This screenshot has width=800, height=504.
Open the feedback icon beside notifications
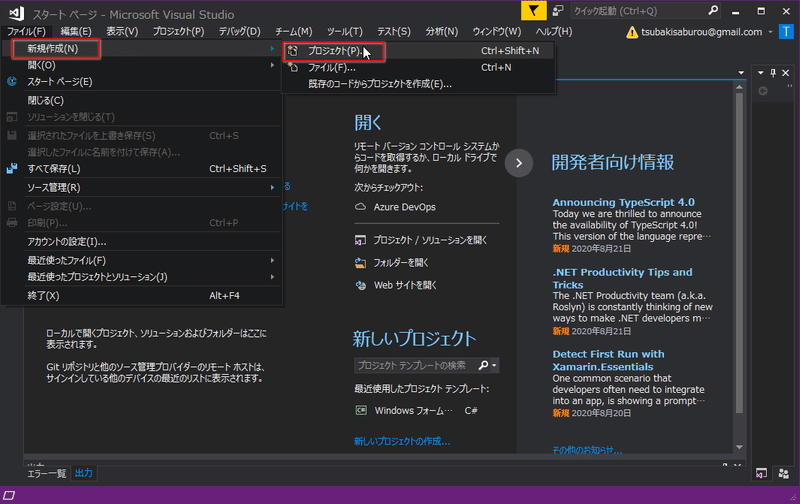point(558,11)
